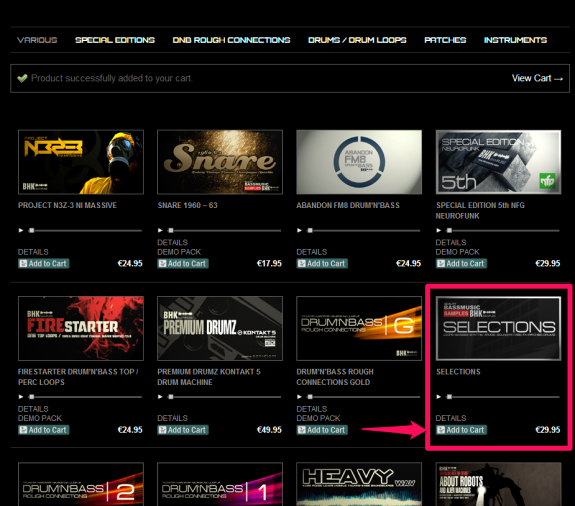This screenshot has height=506, width=575.
Task: Play the Project N3Z-3 NI Massive preview
Action: click(x=21, y=230)
